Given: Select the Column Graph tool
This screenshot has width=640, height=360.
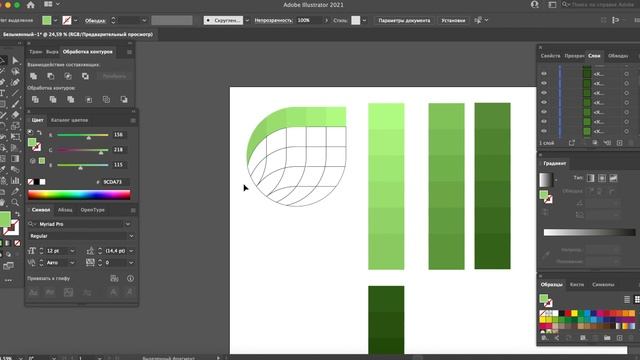Looking at the screenshot, I should pyautogui.click(x=15, y=180).
